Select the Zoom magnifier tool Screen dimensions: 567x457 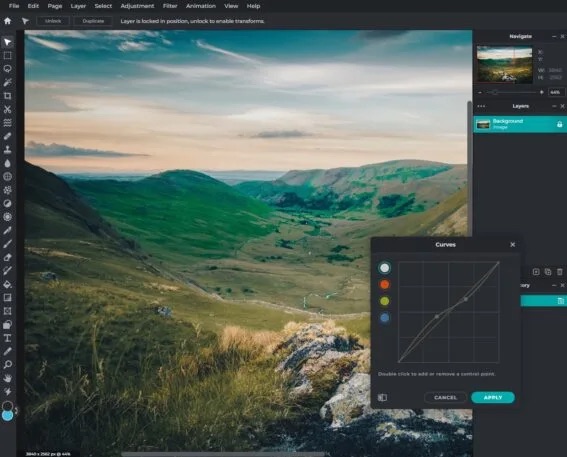(7, 364)
